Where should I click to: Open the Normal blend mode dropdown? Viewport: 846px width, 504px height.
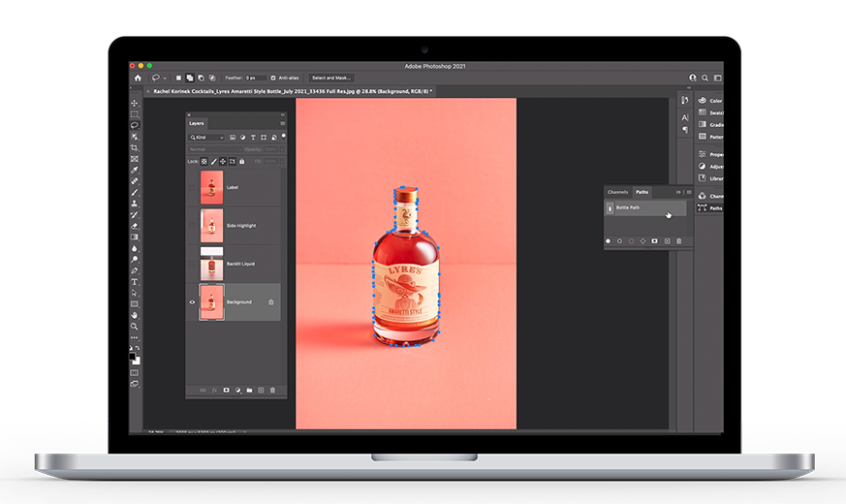tap(214, 149)
